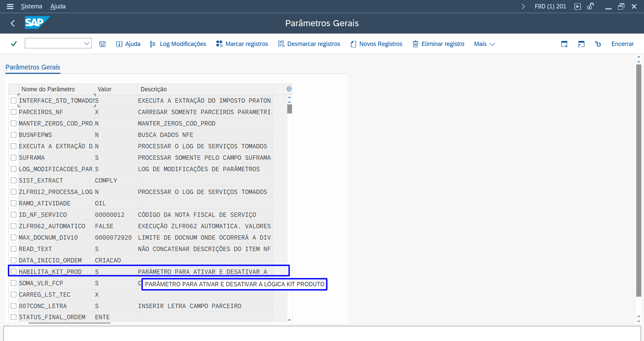Screen dimensions: 644x341
Task: Go back with the back arrow
Action: tap(13, 23)
